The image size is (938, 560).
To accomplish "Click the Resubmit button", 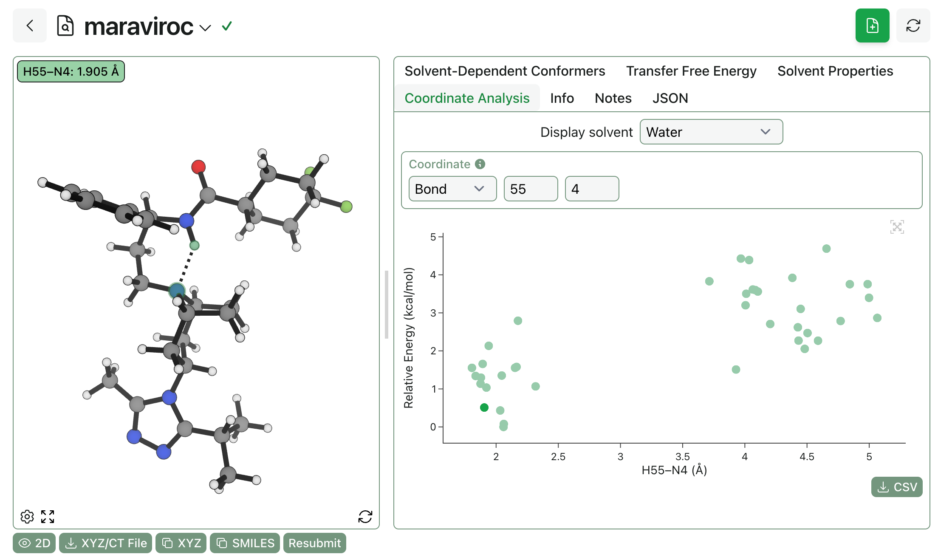I will (x=314, y=543).
